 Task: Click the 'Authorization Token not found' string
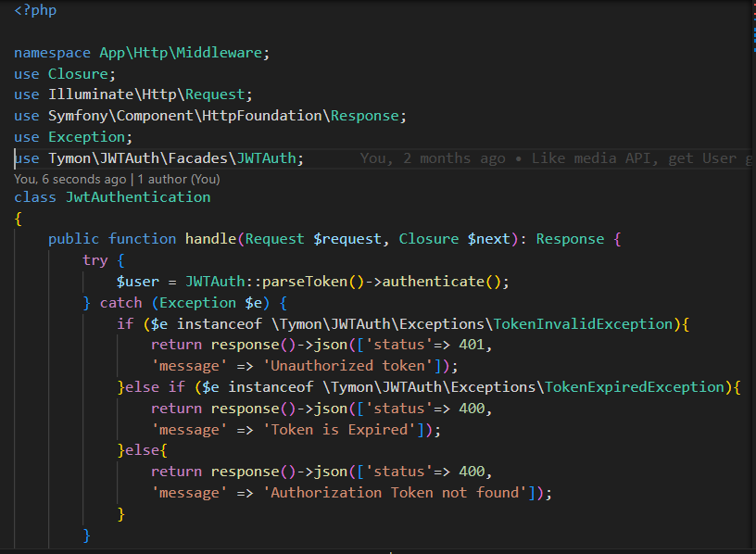coord(395,493)
